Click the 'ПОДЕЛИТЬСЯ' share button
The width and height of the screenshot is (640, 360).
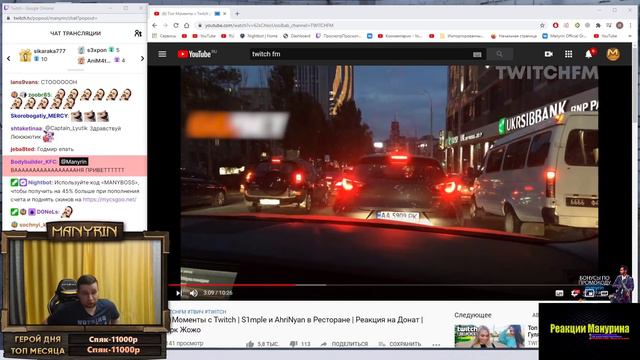click(344, 344)
